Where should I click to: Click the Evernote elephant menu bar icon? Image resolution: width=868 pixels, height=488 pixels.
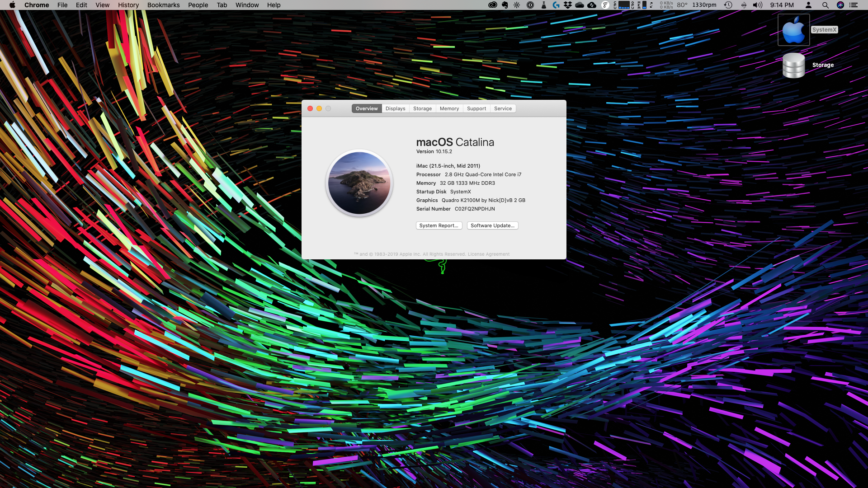[x=505, y=5]
